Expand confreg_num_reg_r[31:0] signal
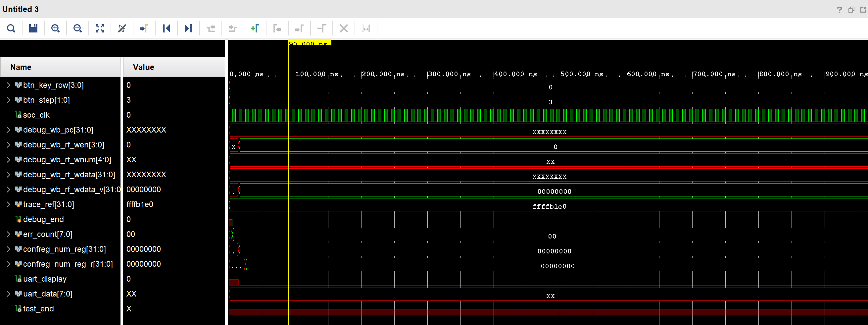The image size is (868, 325). 8,264
